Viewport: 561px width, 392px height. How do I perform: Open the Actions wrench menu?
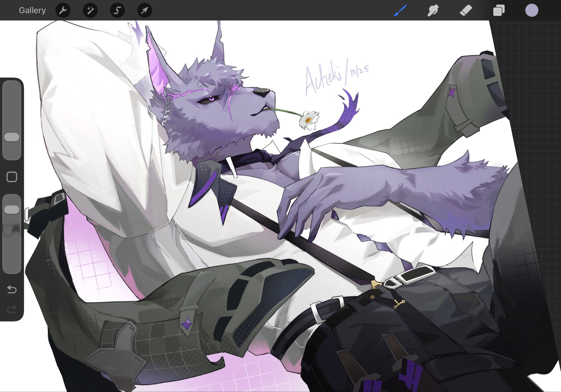tap(63, 10)
